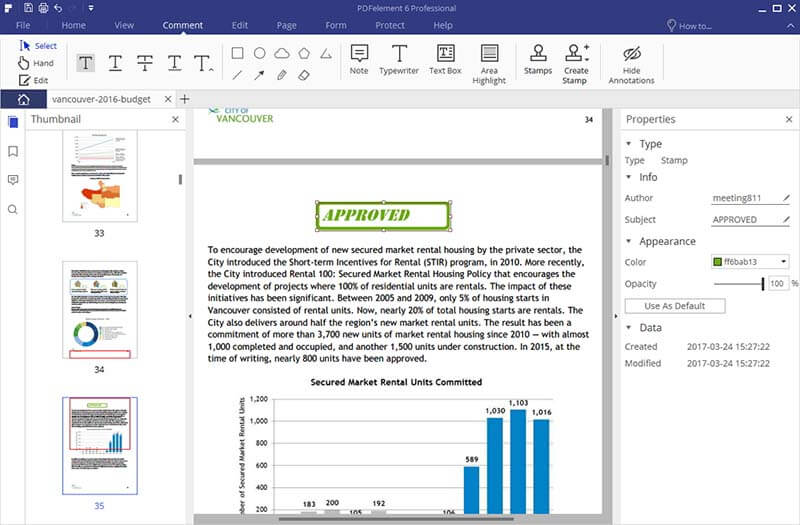Add a Note comment
800x525 pixels.
point(359,60)
